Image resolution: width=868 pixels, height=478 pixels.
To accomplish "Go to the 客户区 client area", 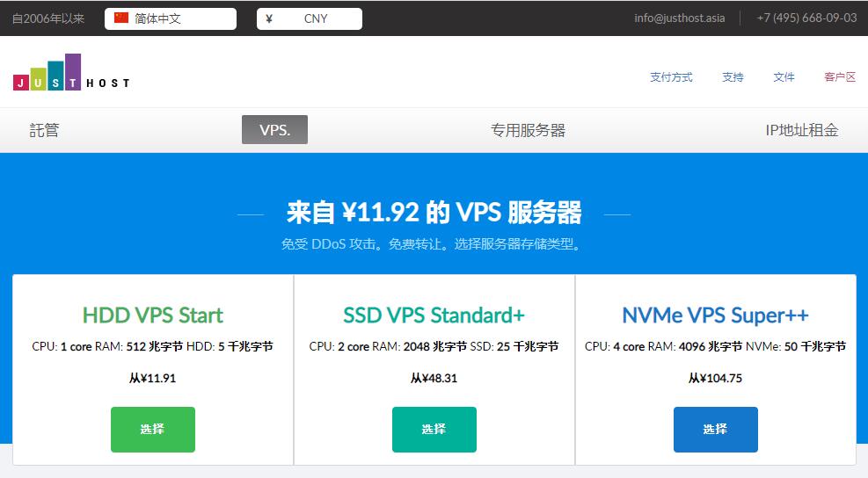I will point(840,77).
